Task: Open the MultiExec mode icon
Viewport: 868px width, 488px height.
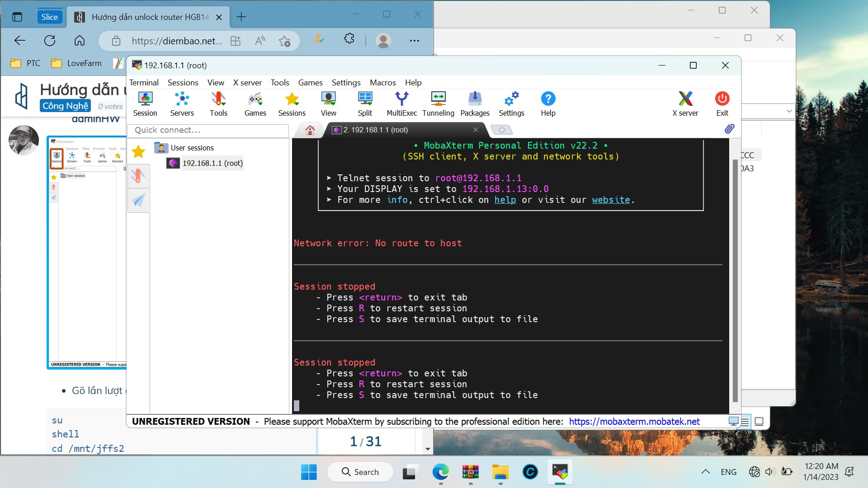Action: (x=401, y=104)
